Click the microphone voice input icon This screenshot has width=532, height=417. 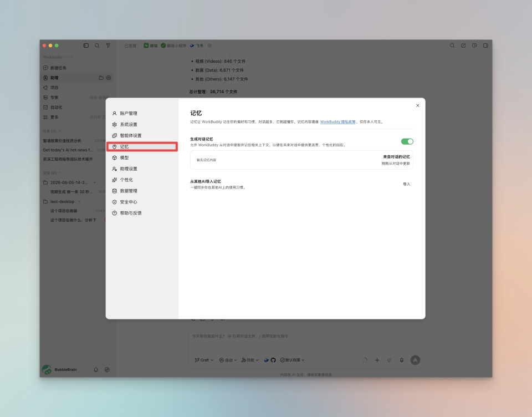pos(402,360)
